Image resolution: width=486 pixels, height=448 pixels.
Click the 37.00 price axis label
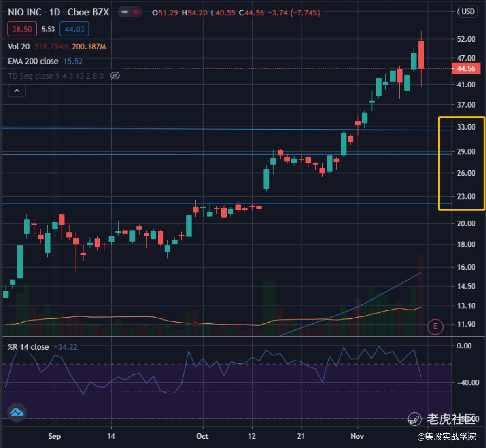click(x=466, y=105)
